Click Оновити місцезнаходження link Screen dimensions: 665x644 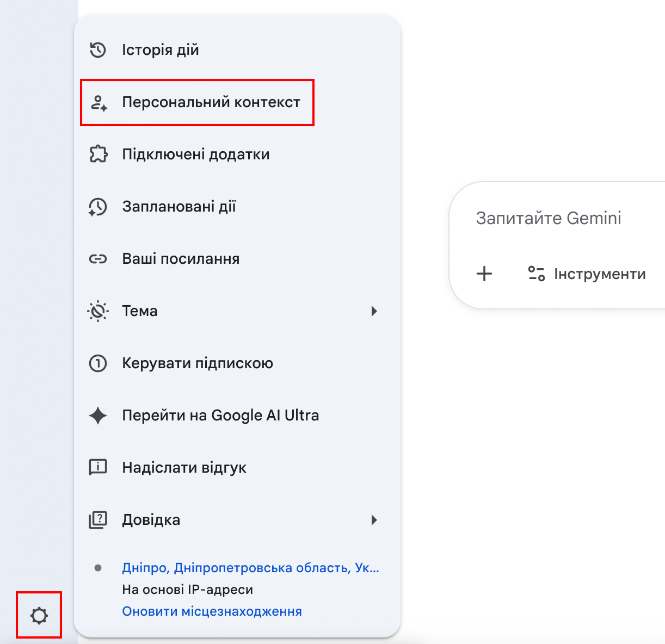pyautogui.click(x=212, y=611)
